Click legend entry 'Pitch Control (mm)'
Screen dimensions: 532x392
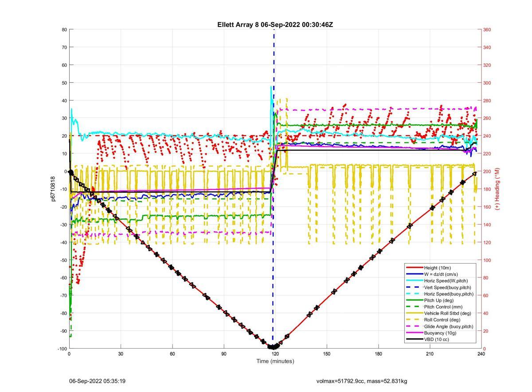click(x=444, y=307)
